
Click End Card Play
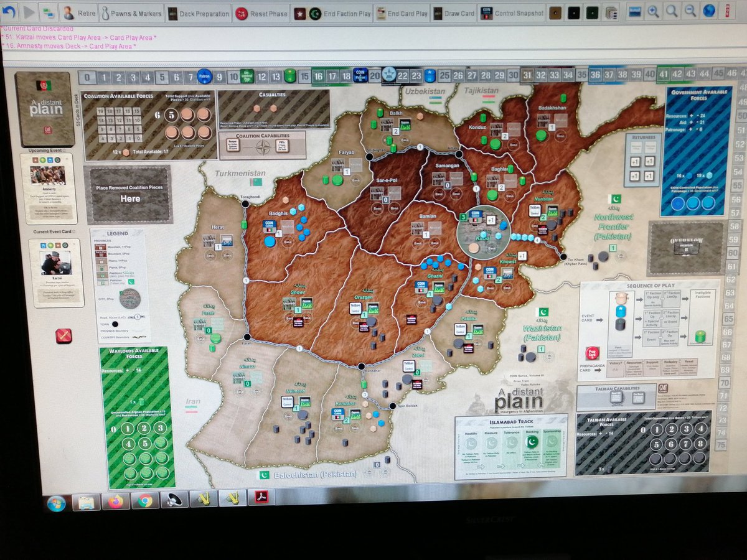tap(401, 14)
